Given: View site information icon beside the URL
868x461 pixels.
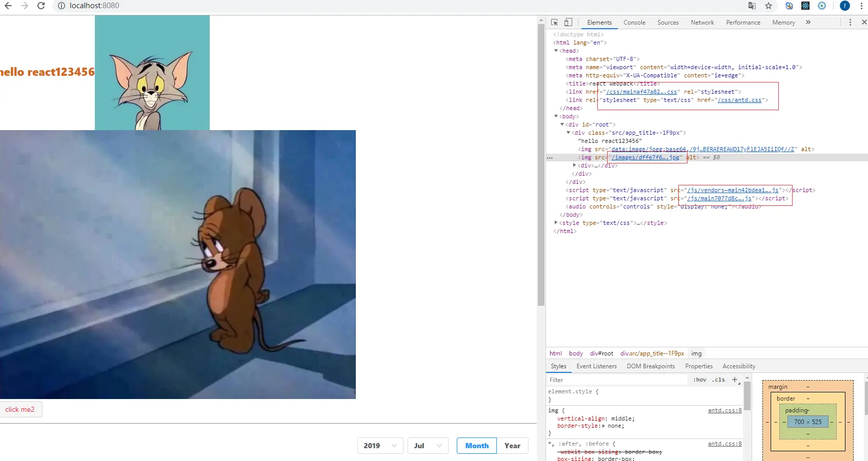Looking at the screenshot, I should pyautogui.click(x=61, y=6).
